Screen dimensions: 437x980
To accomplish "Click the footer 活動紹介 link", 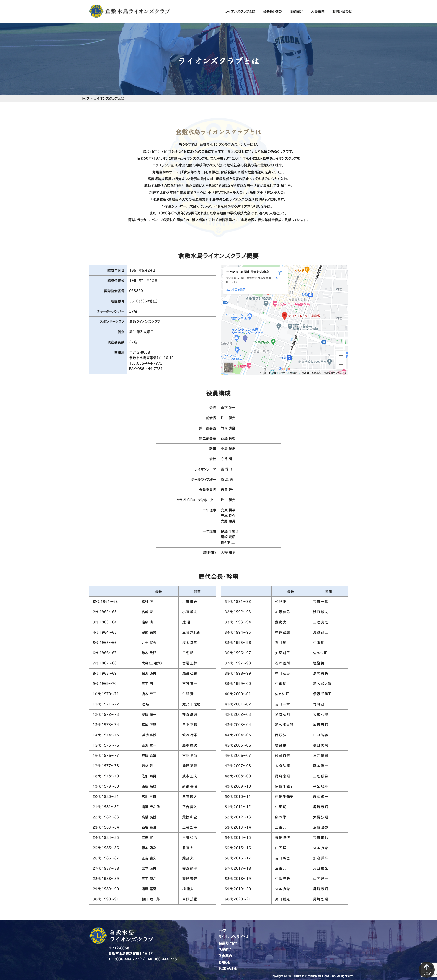I will click(225, 950).
